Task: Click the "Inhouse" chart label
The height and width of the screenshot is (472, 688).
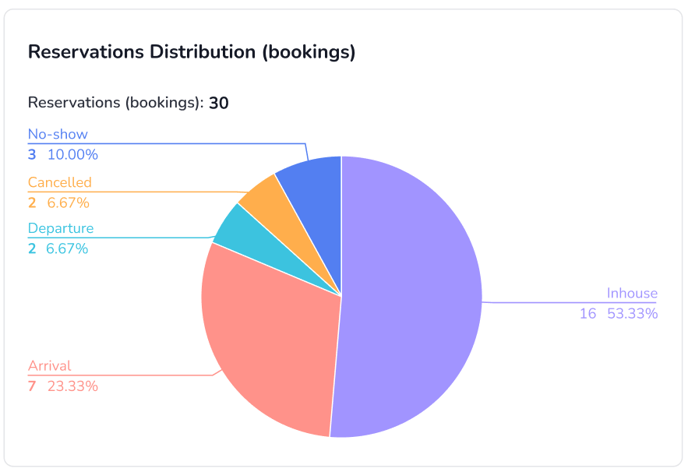Action: coord(632,293)
